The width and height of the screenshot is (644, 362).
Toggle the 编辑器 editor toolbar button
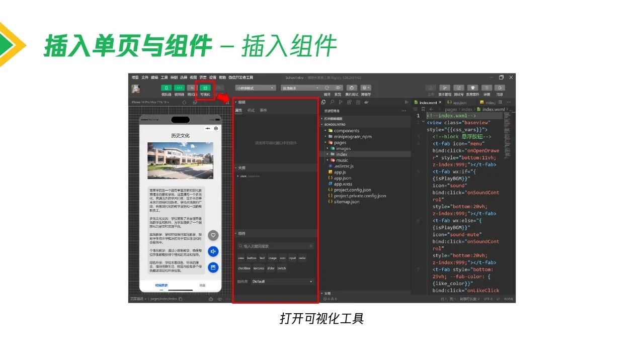(179, 88)
